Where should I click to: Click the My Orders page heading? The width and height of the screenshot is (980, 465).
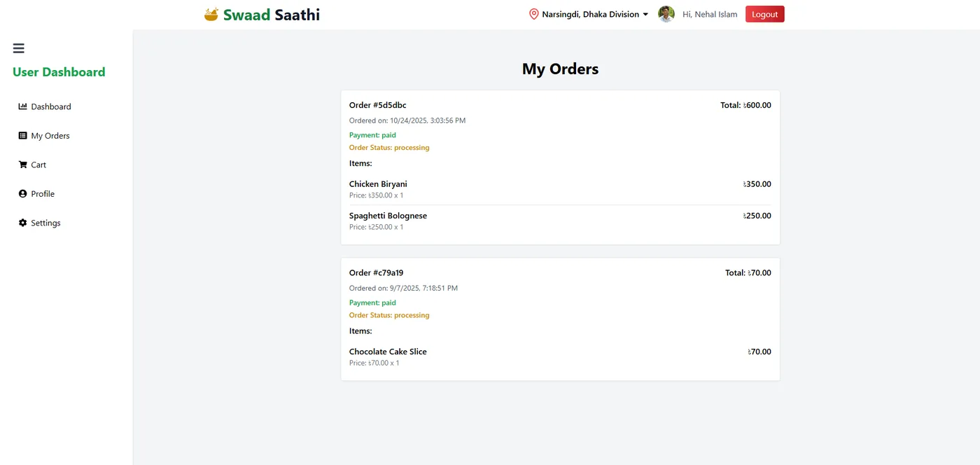point(560,69)
